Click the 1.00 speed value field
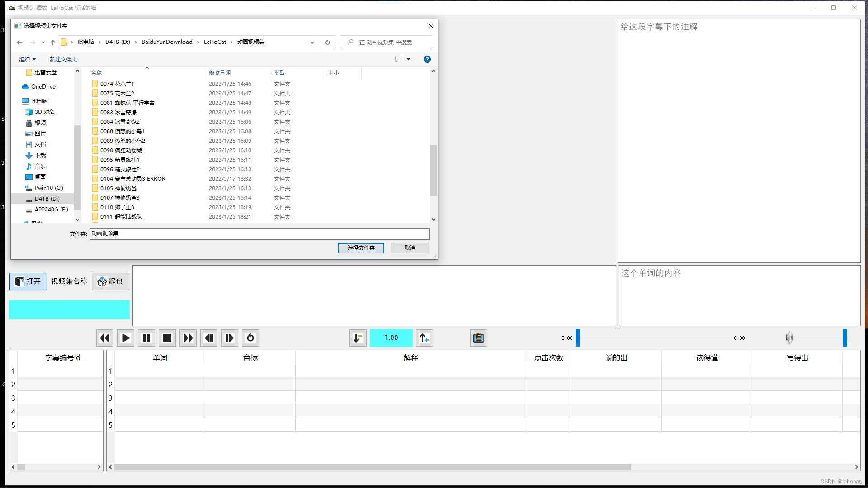868x488 pixels. pyautogui.click(x=391, y=338)
